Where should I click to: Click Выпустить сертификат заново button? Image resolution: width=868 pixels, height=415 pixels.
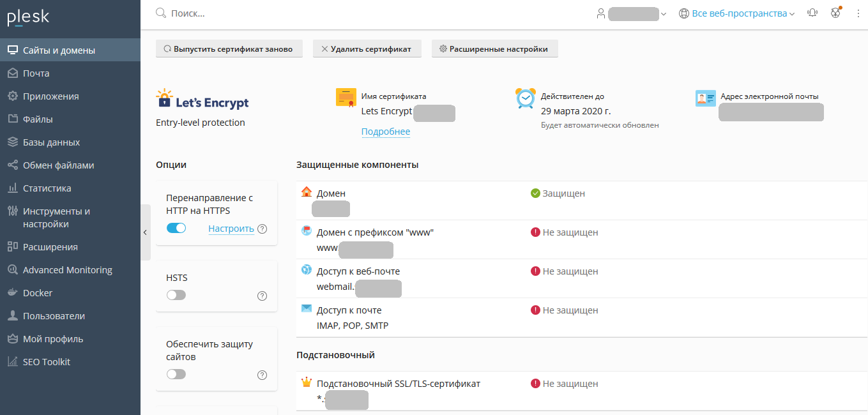229,49
